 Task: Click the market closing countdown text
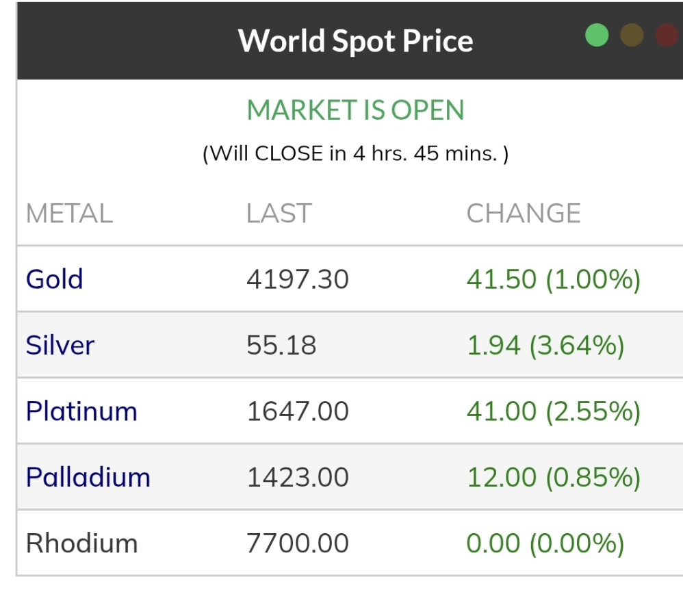click(355, 153)
